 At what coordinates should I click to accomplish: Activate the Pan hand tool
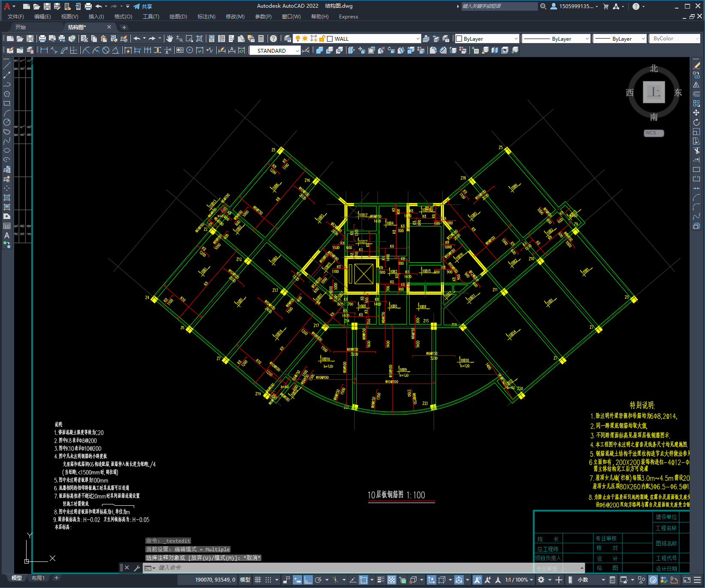click(170, 39)
